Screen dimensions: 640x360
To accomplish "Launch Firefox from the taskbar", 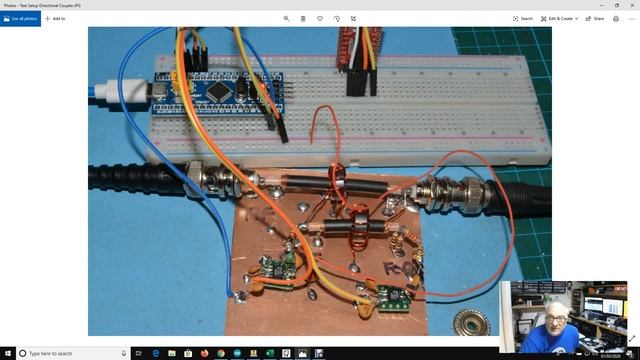I will (204, 353).
